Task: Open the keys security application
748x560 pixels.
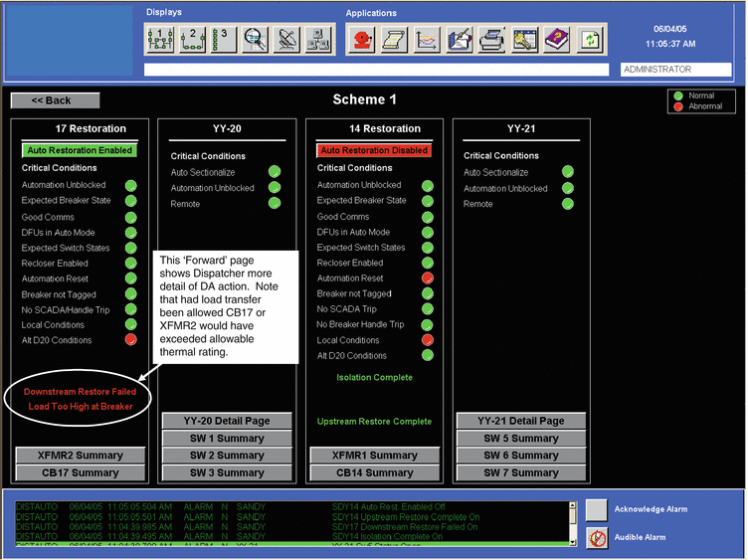Action: tap(524, 41)
